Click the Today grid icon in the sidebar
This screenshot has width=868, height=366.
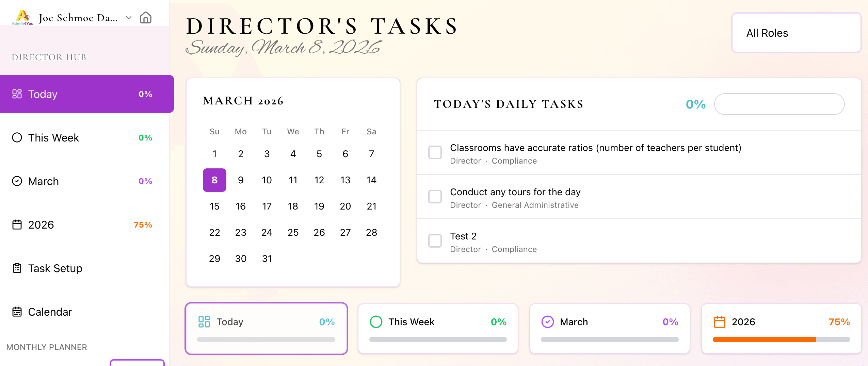click(17, 94)
